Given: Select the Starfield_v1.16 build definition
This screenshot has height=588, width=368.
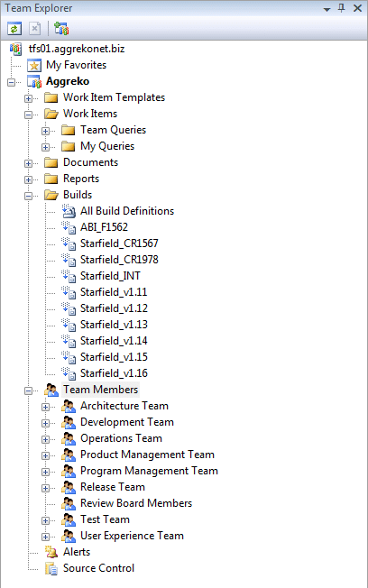Looking at the screenshot, I should point(114,373).
